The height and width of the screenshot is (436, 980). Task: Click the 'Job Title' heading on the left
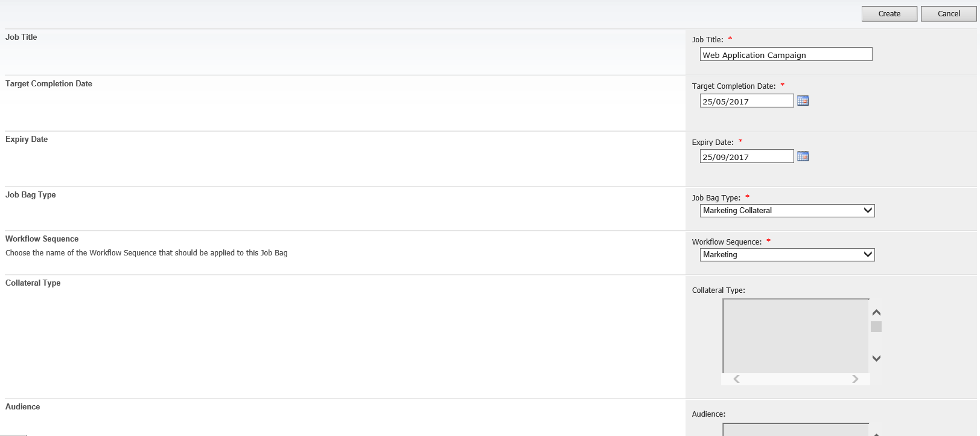click(x=21, y=37)
